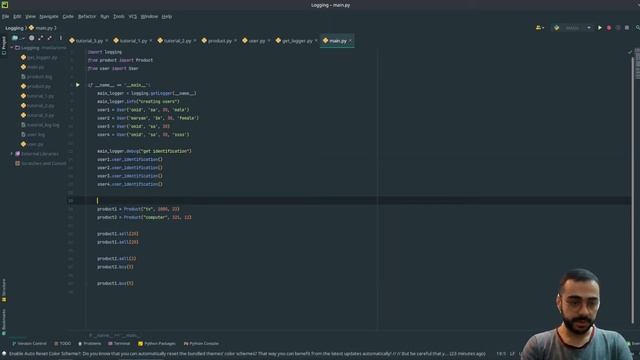This screenshot has height=360, width=640.
Task: Open the Project view selector dropdown
Action: (x=18, y=38)
